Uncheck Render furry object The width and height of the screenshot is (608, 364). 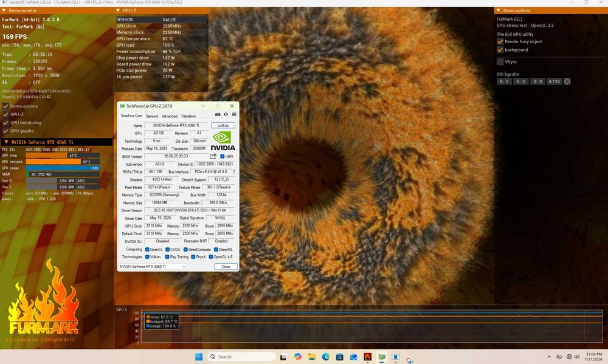tap(500, 41)
